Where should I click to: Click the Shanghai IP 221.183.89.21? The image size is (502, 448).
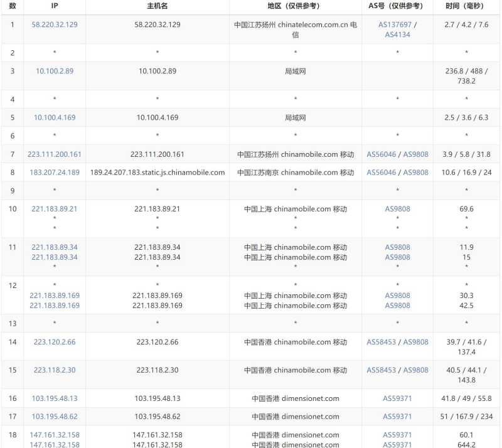54,209
